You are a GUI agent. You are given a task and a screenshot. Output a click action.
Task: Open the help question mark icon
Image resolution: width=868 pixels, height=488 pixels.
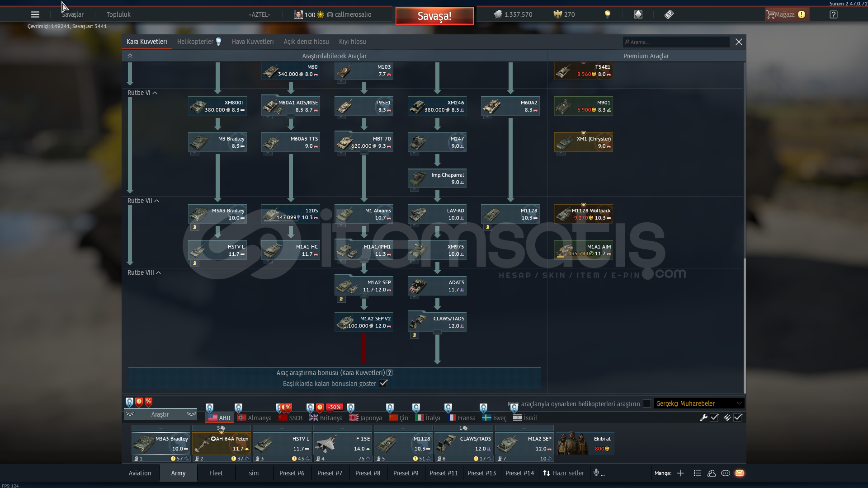coord(834,14)
